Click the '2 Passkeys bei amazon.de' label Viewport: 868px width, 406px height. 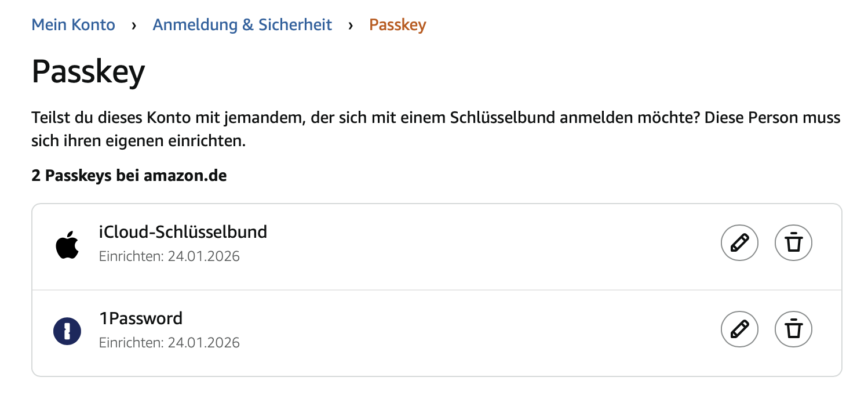(x=129, y=176)
